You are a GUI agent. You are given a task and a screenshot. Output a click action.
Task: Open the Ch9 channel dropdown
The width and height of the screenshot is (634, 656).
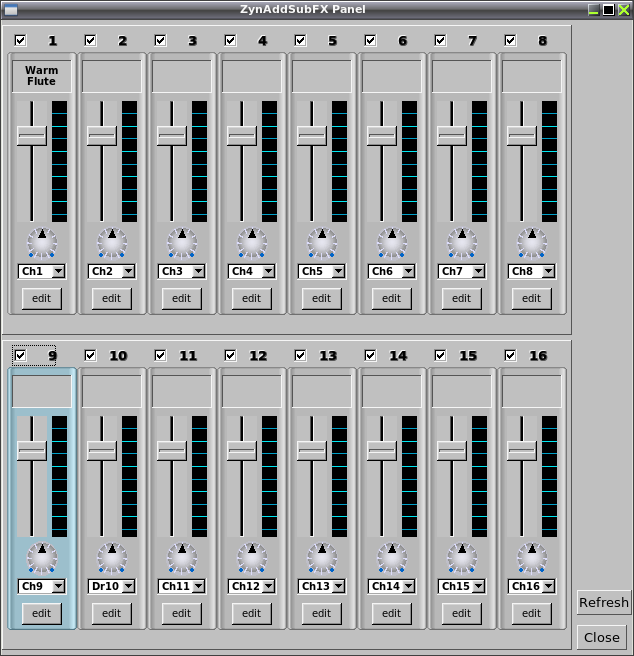41,586
